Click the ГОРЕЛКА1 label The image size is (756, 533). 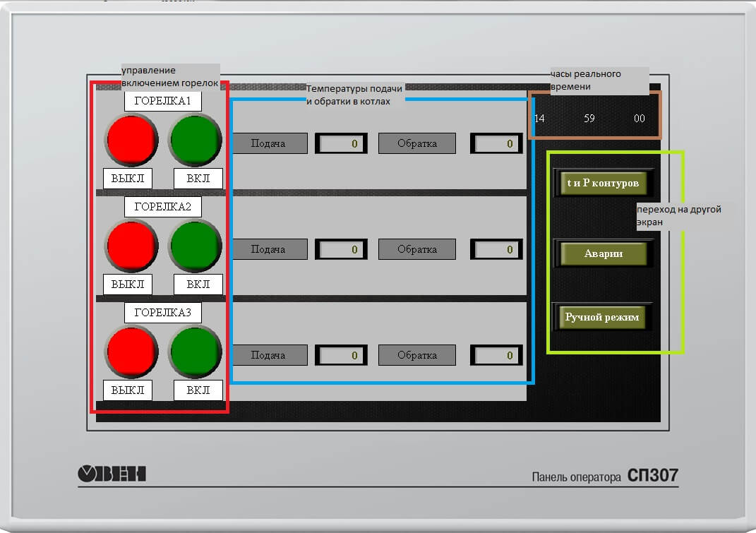163,101
